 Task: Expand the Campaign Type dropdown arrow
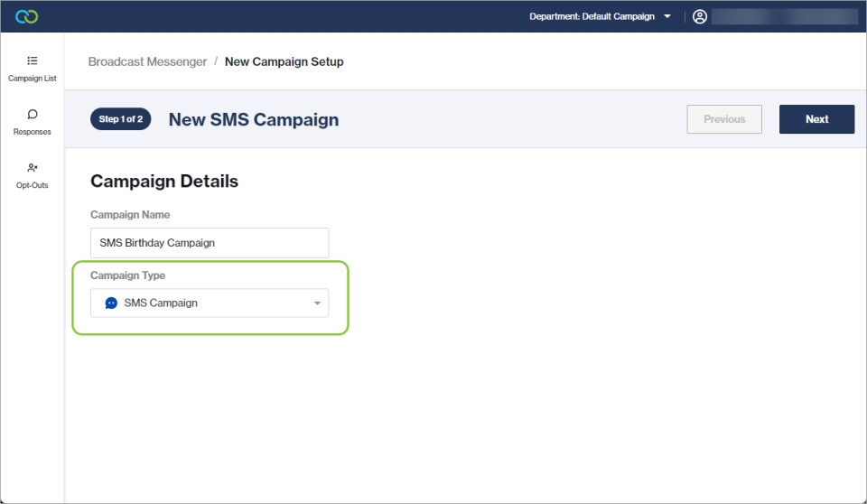tap(317, 303)
